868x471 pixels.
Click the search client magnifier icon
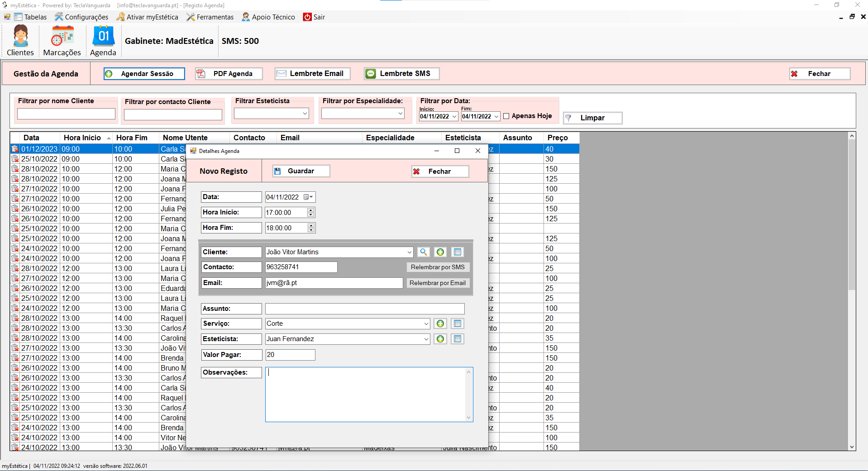click(x=423, y=252)
